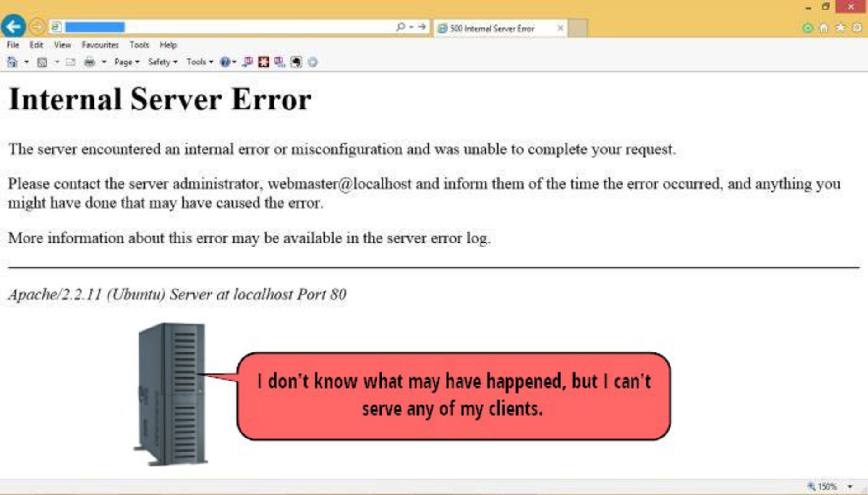Expand the Safety dropdown menu
Image resolution: width=868 pixels, height=495 pixels.
pos(162,62)
